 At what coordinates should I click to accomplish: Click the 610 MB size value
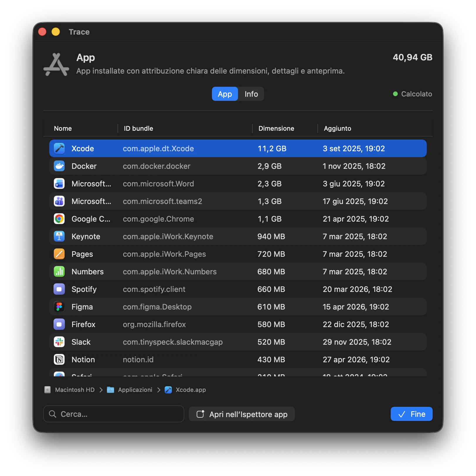271,307
